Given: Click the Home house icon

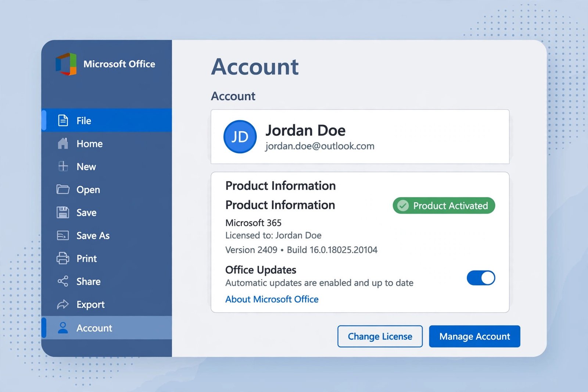Looking at the screenshot, I should (63, 144).
